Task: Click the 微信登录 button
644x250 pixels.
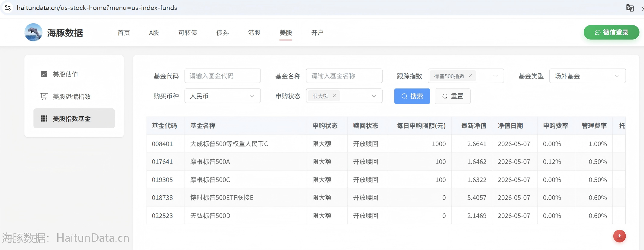Action: [x=611, y=32]
